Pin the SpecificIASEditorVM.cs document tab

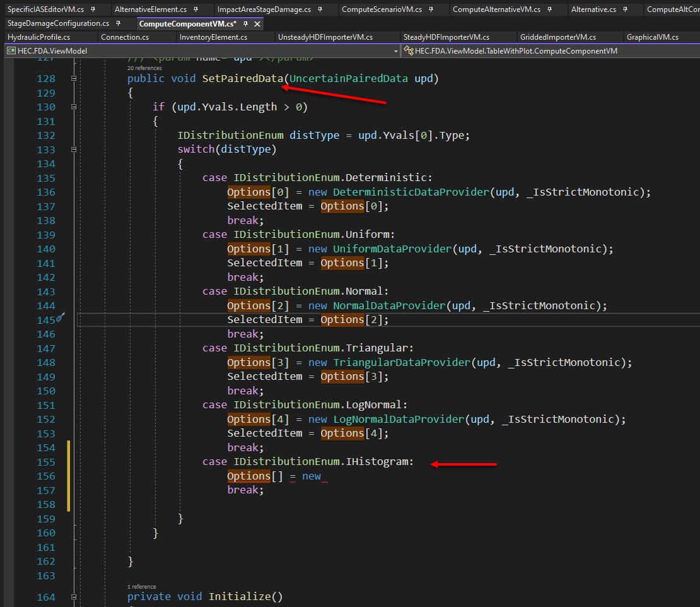(x=93, y=9)
